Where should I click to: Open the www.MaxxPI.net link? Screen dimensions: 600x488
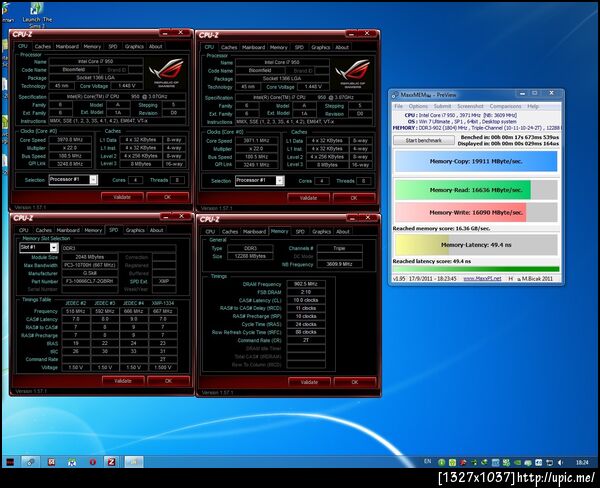coord(482,278)
